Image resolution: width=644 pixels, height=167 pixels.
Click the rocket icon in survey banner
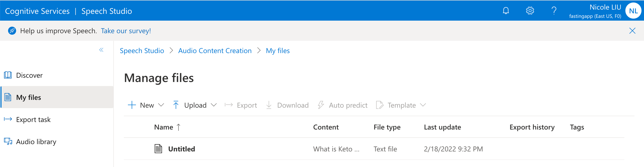12,31
